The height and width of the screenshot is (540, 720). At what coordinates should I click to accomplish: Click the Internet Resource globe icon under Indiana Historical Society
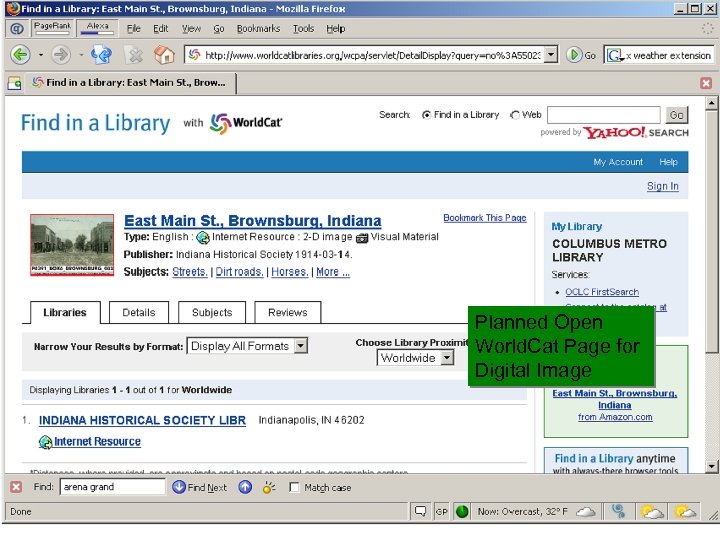(x=45, y=442)
